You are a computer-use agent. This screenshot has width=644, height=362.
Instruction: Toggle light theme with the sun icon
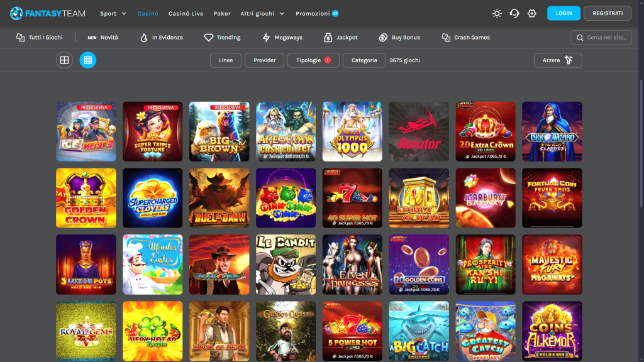(x=496, y=13)
